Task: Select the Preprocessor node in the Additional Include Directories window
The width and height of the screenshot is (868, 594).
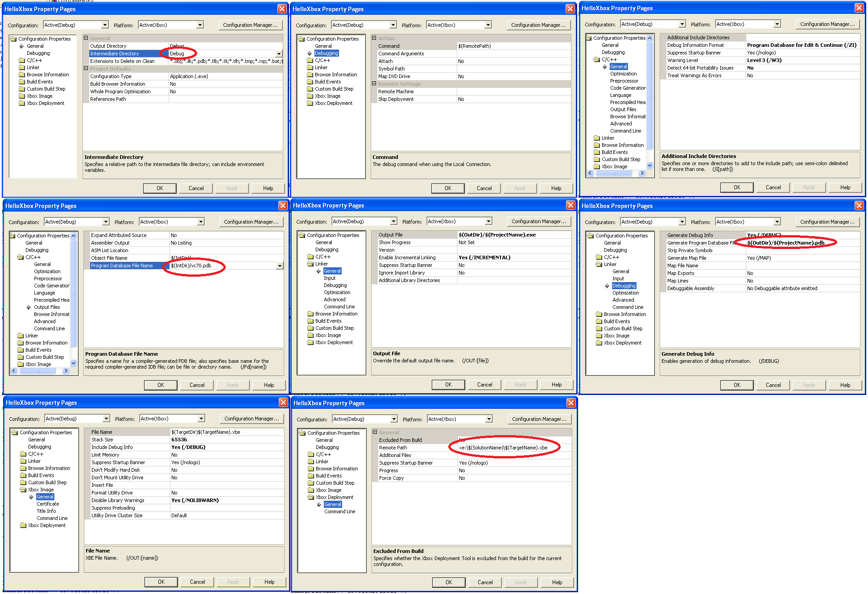Action: point(624,81)
